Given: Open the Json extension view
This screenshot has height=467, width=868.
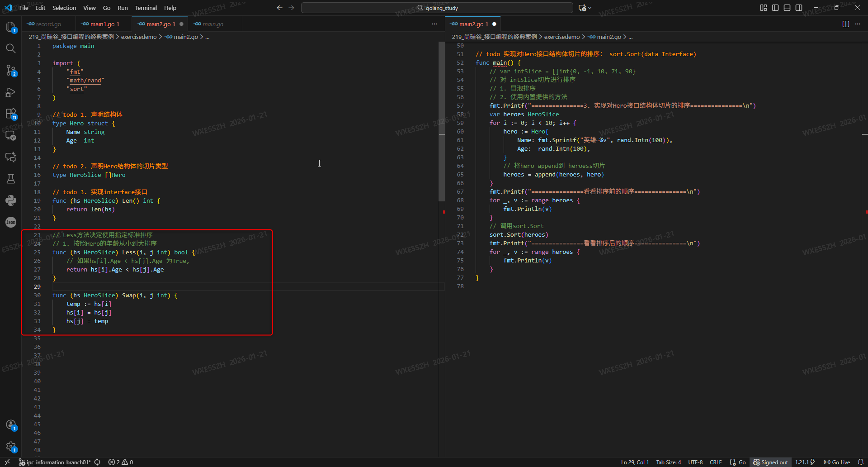Looking at the screenshot, I should [x=11, y=222].
